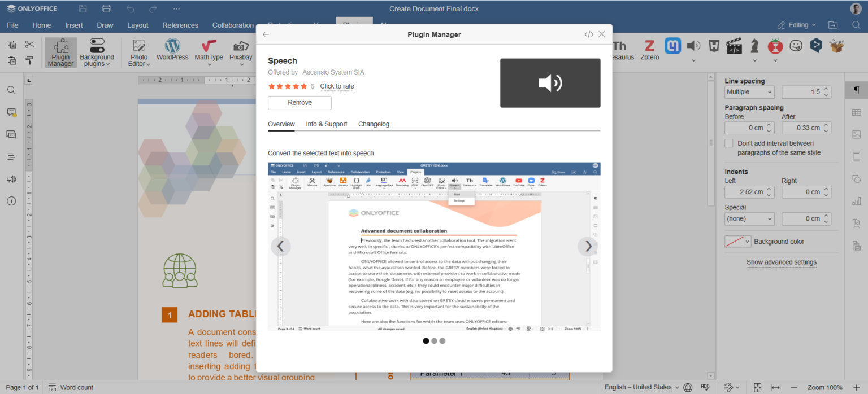Screen dimensions: 868x394
Task: Open the dark blue hexagon share plugin
Action: click(x=815, y=46)
